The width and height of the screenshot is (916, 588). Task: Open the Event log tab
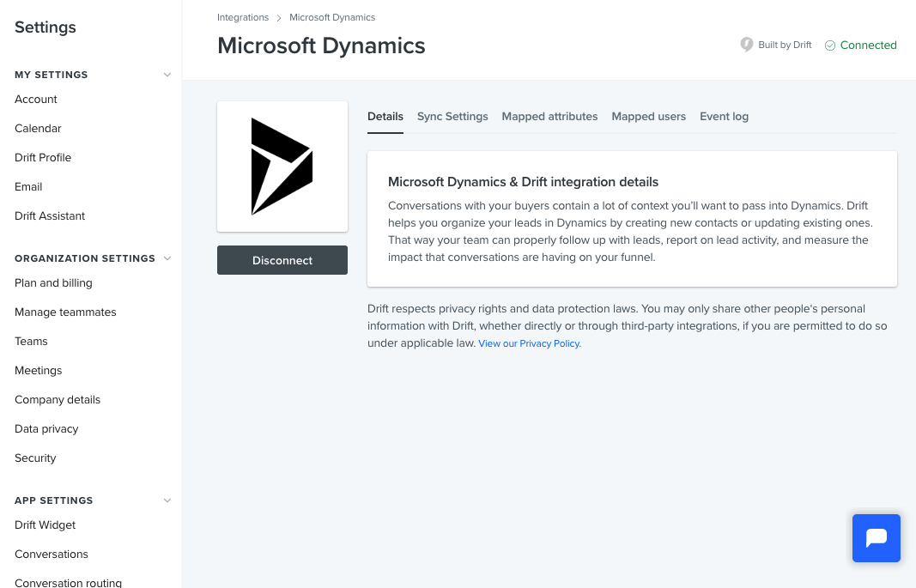(724, 116)
